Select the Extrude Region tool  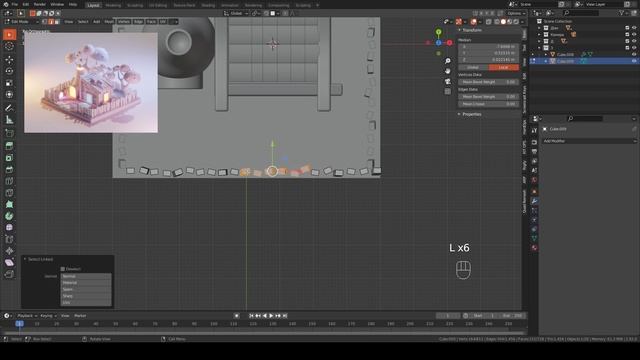pyautogui.click(x=9, y=146)
